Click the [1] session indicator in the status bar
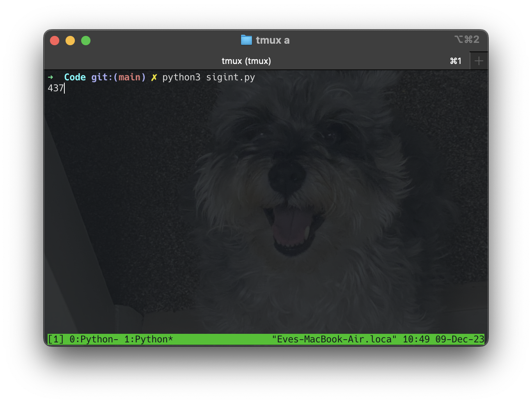The image size is (532, 404). point(56,339)
